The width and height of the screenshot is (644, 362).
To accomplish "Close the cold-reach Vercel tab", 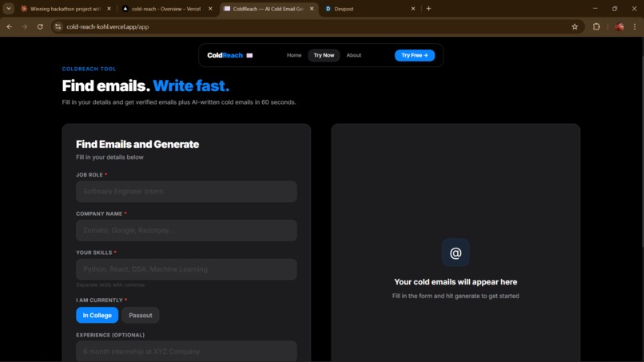I will [x=210, y=9].
